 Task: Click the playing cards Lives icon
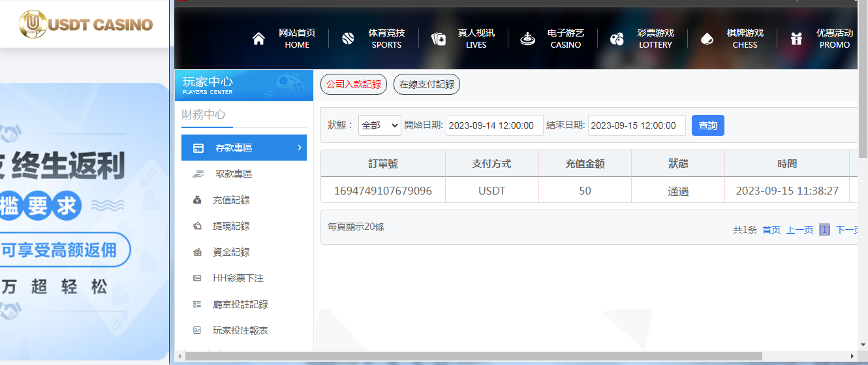coord(439,39)
